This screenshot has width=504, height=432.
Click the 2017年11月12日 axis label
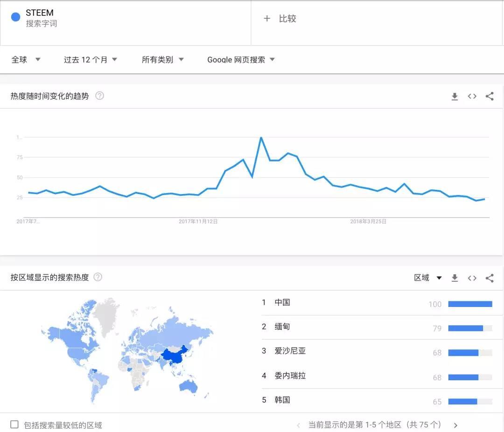[198, 222]
